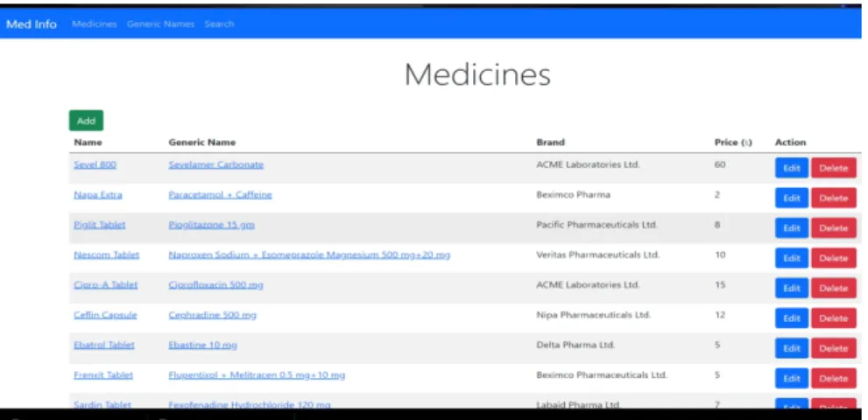
Task: Open the Sevel 800 medicine link
Action: pyautogui.click(x=95, y=164)
